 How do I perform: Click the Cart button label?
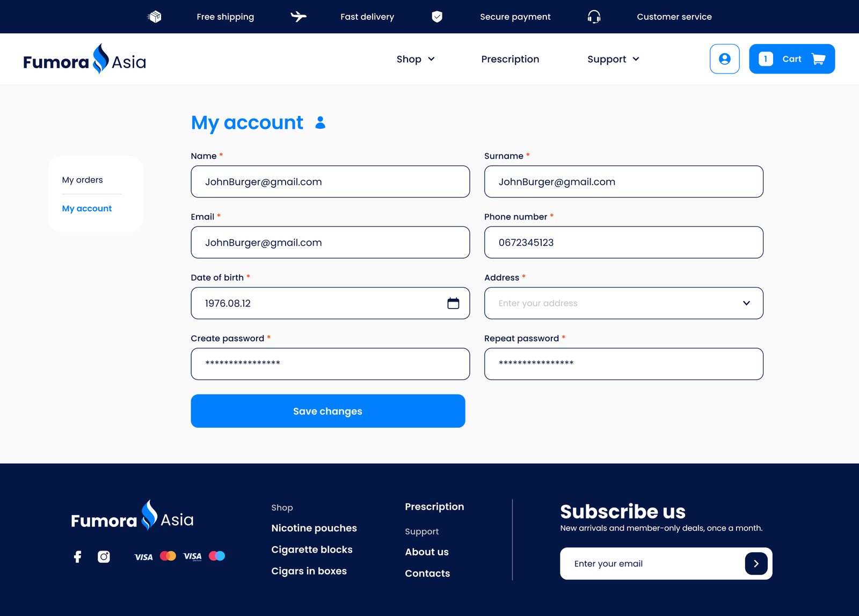coord(792,59)
